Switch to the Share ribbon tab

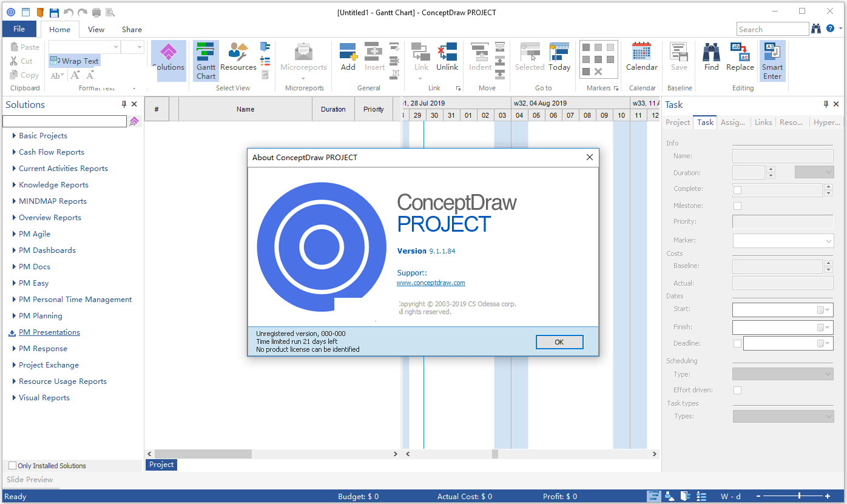tap(132, 29)
